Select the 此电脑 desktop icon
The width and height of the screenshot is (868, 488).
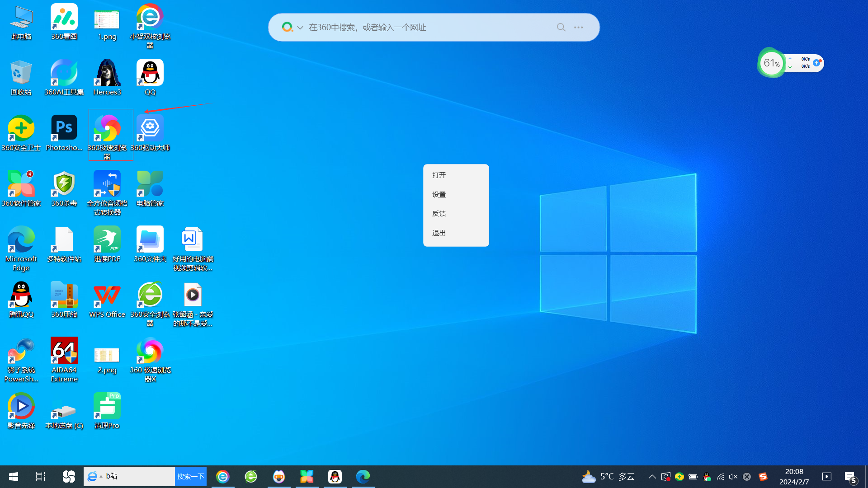click(21, 22)
